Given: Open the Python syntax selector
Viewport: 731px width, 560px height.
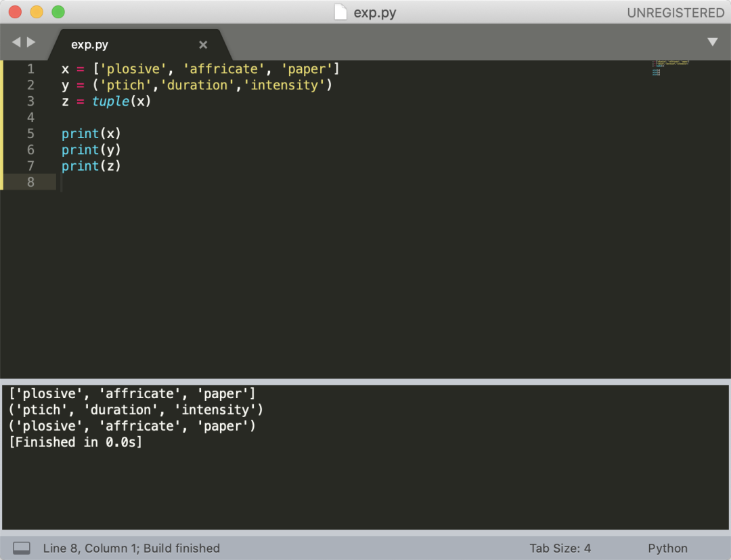Looking at the screenshot, I should (667, 548).
